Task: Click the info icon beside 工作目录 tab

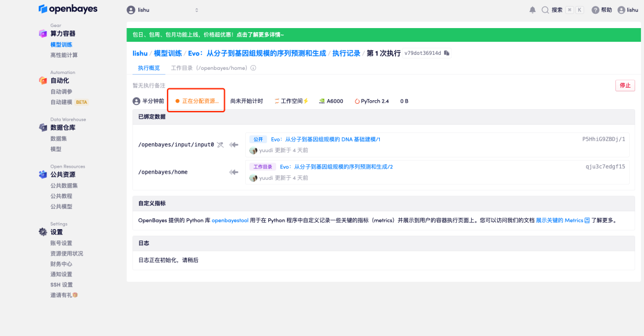Action: [253, 68]
